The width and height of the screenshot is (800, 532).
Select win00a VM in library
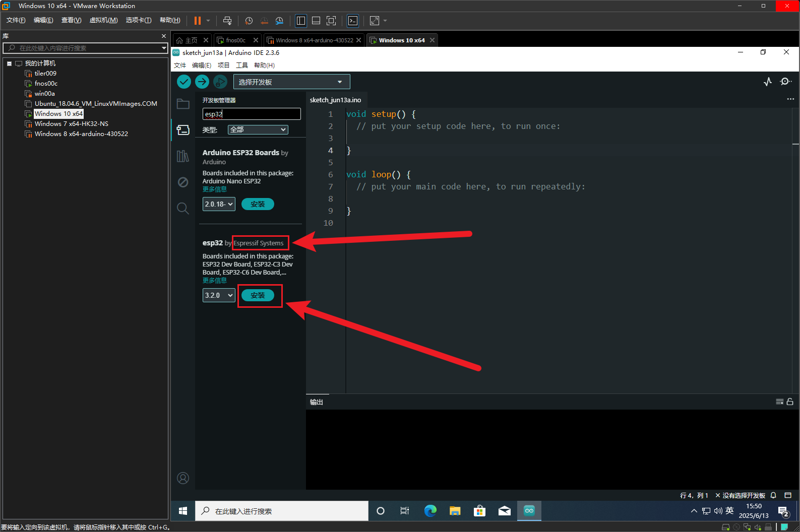[x=44, y=94]
